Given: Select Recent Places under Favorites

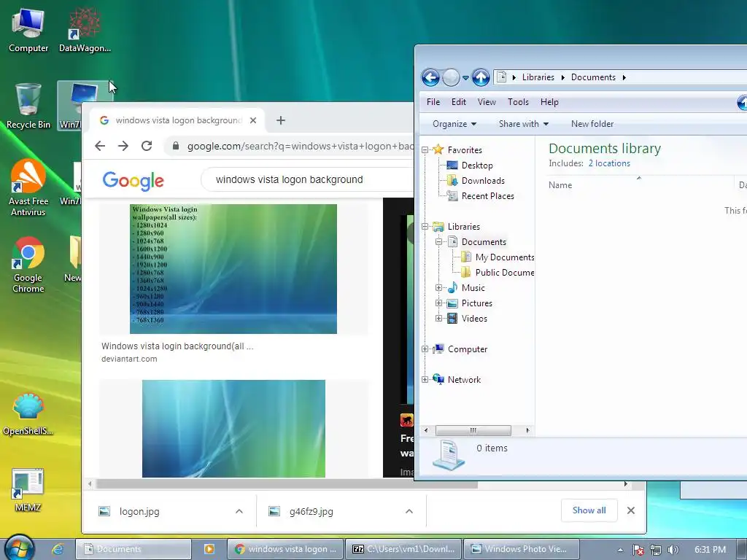Looking at the screenshot, I should tap(487, 195).
